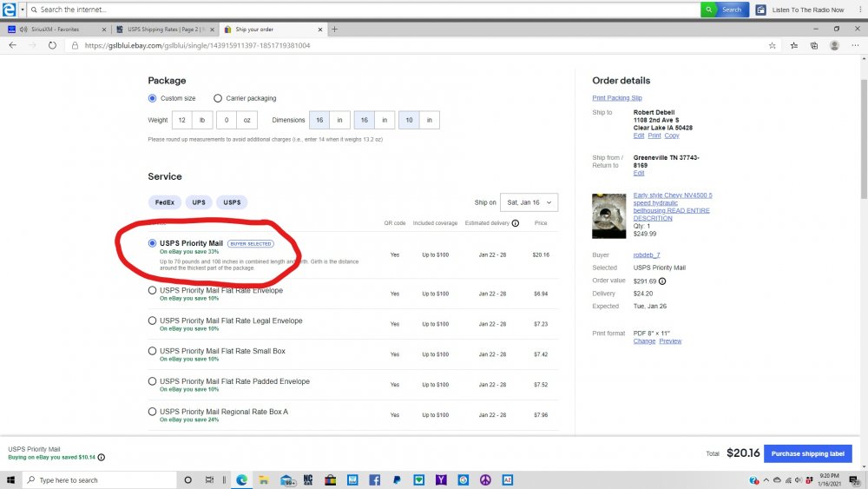Filter services by UPS

click(x=199, y=202)
